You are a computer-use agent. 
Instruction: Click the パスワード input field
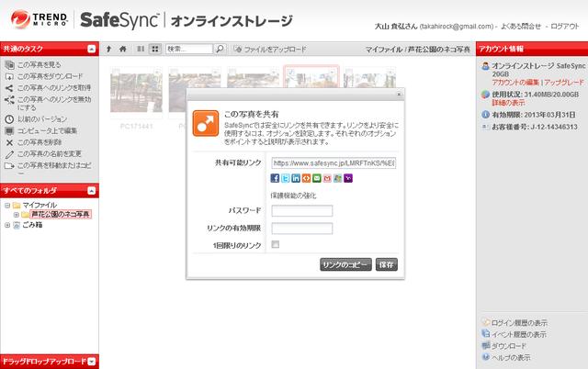tap(302, 210)
